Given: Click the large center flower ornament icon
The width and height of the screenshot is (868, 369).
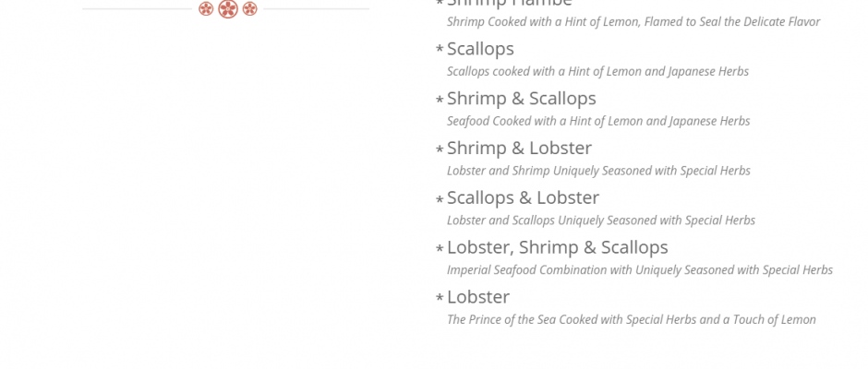Looking at the screenshot, I should 228,9.
